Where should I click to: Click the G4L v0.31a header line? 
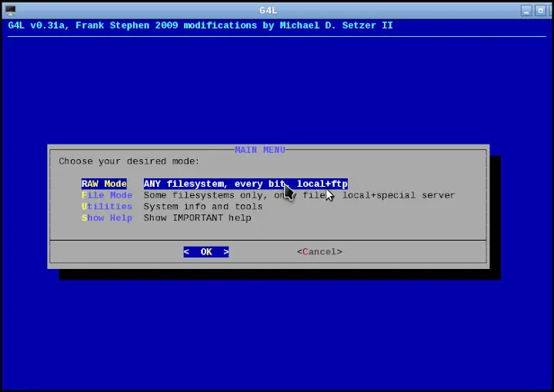(200, 25)
